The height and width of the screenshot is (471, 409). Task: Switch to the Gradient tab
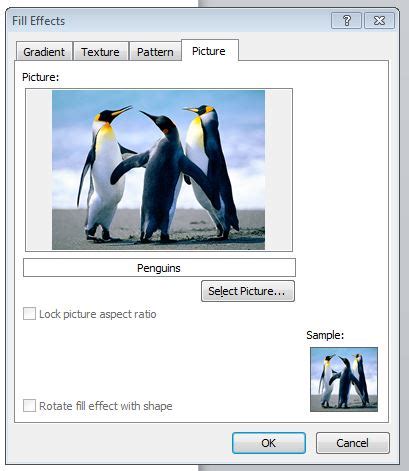(x=44, y=51)
